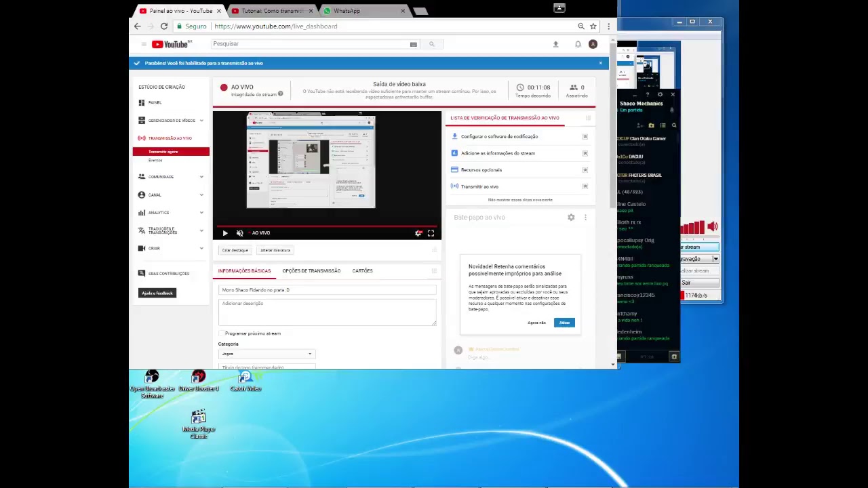This screenshot has width=868, height=488.
Task: Click the stream integrity help icon
Action: pyautogui.click(x=280, y=94)
